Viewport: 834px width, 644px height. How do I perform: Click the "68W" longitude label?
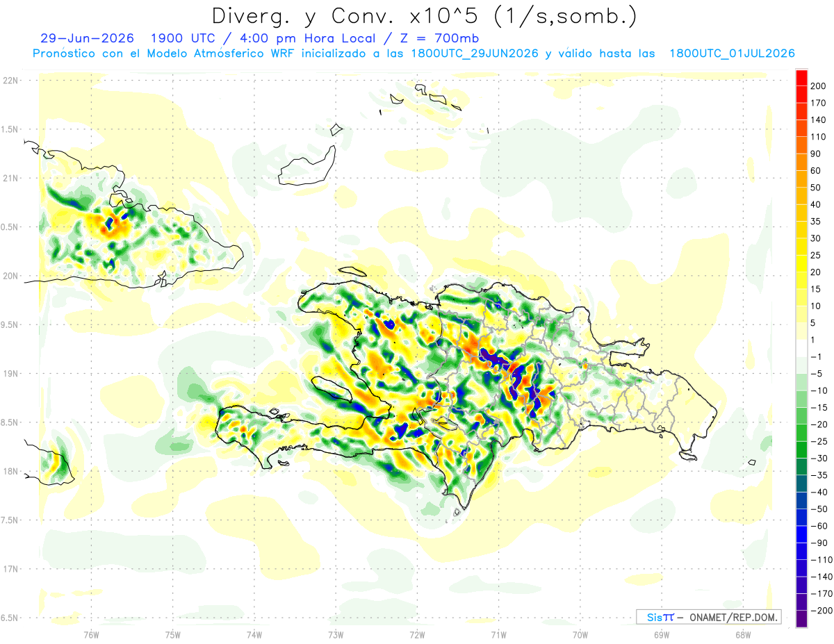click(743, 634)
